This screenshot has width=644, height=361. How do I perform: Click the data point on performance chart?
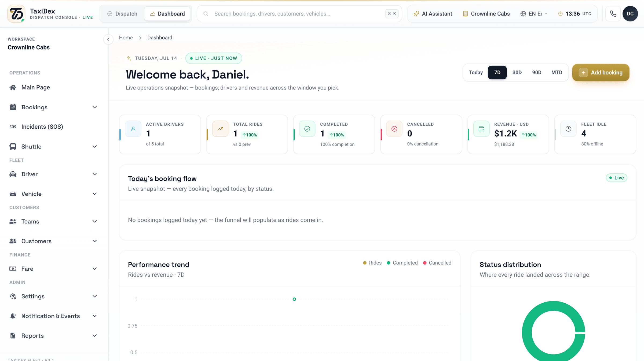(x=294, y=299)
